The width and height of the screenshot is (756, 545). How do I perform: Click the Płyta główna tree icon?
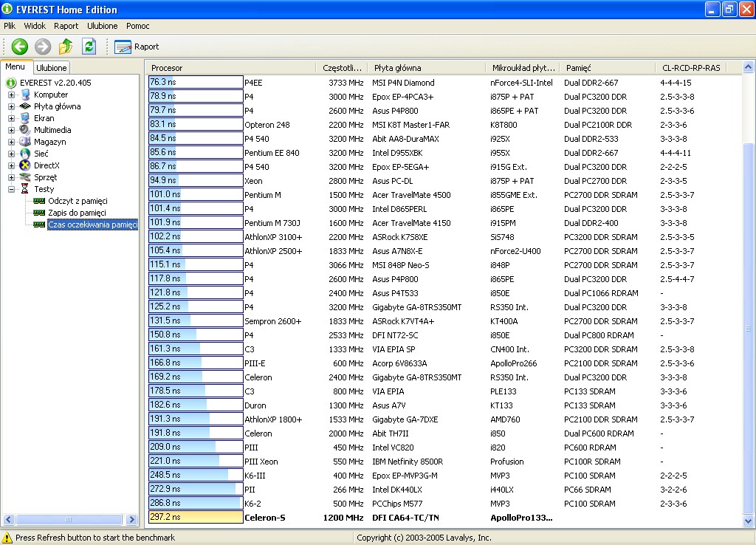26,106
